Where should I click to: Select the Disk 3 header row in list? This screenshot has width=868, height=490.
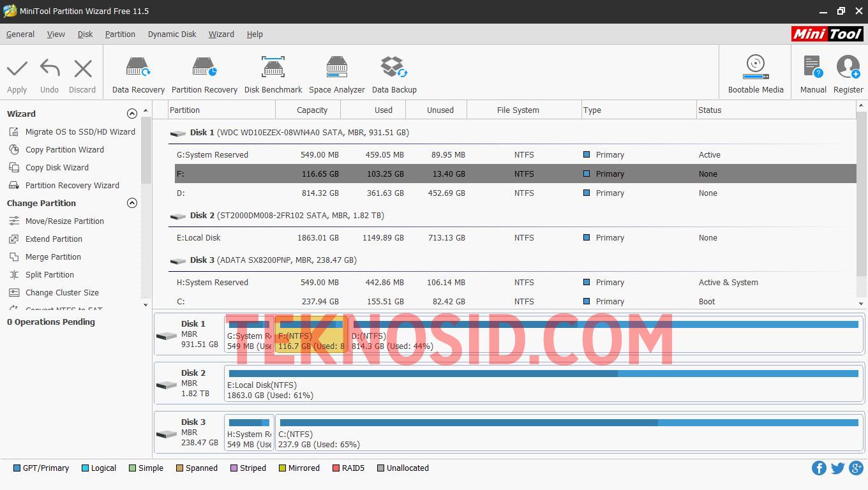[x=513, y=260]
